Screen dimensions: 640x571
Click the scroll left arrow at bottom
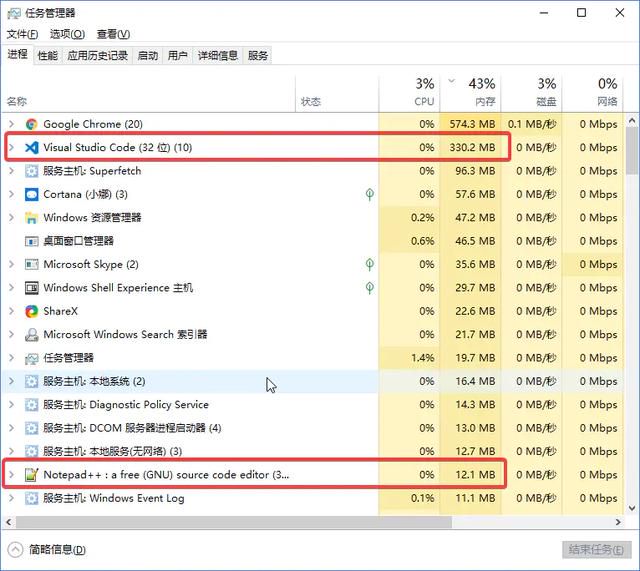[9, 522]
